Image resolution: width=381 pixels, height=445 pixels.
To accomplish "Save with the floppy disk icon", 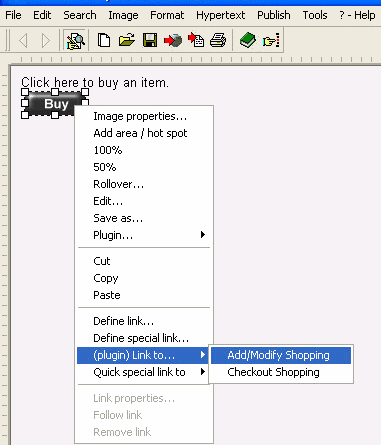I will pos(150,40).
